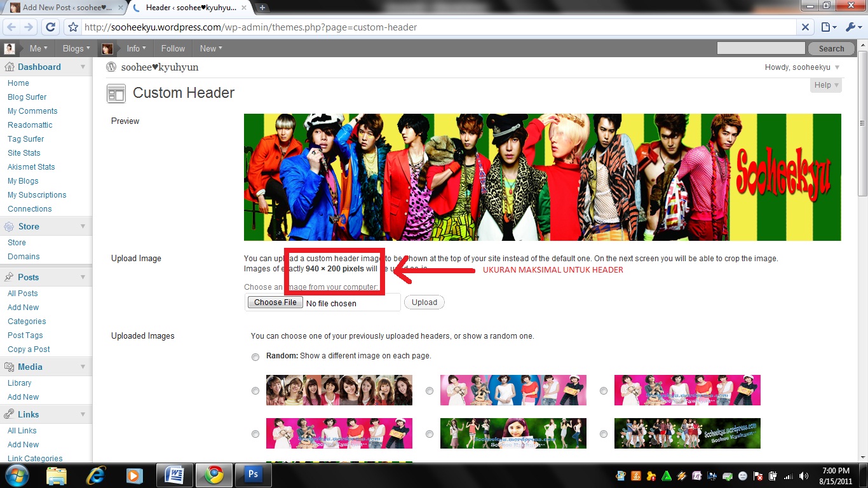
Task: Click the Search button in the admin bar
Action: point(831,48)
